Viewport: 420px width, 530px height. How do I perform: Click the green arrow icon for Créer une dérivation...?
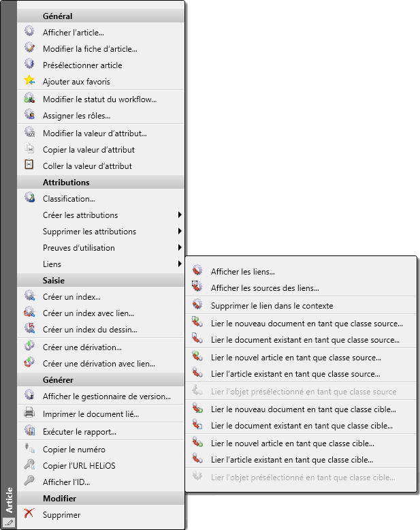coord(29,346)
